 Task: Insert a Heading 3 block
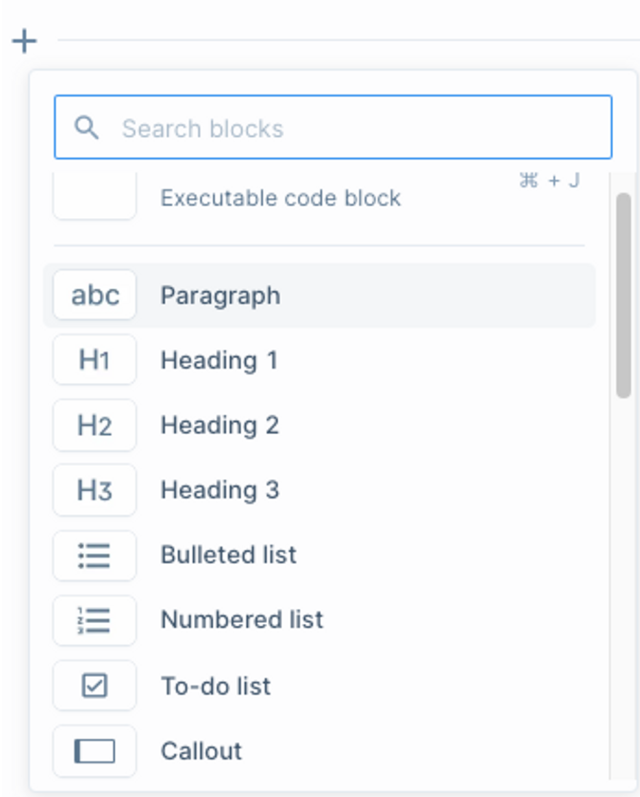click(x=319, y=490)
